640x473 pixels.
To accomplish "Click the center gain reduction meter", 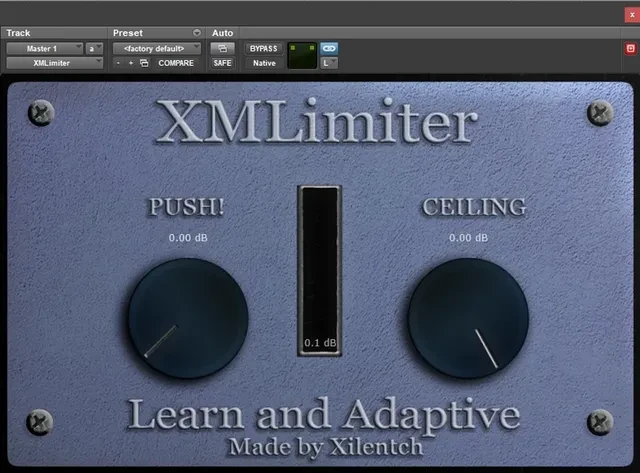I will (320, 270).
